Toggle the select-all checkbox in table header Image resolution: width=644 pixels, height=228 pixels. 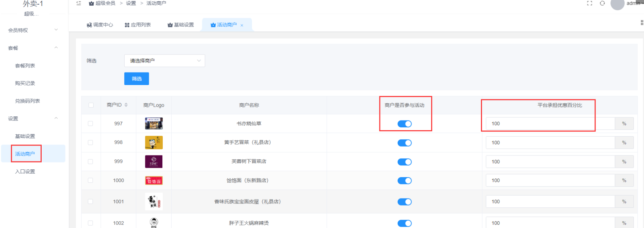click(x=91, y=105)
